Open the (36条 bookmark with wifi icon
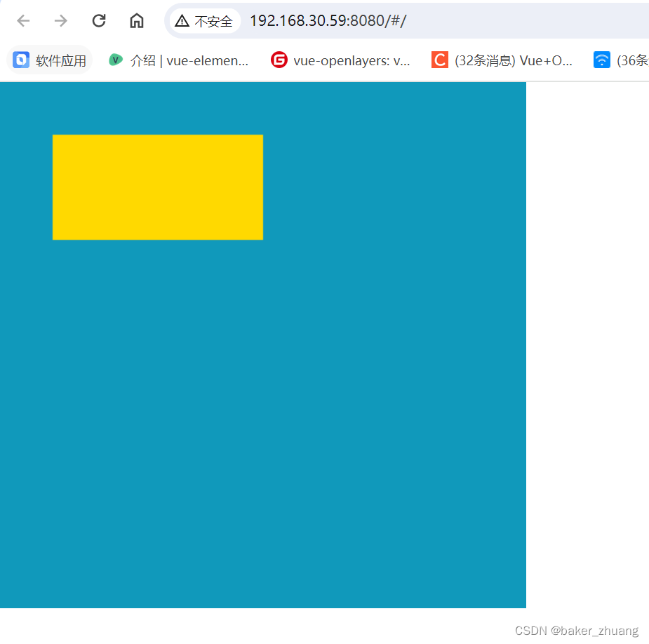Image resolution: width=649 pixels, height=644 pixels. (620, 60)
